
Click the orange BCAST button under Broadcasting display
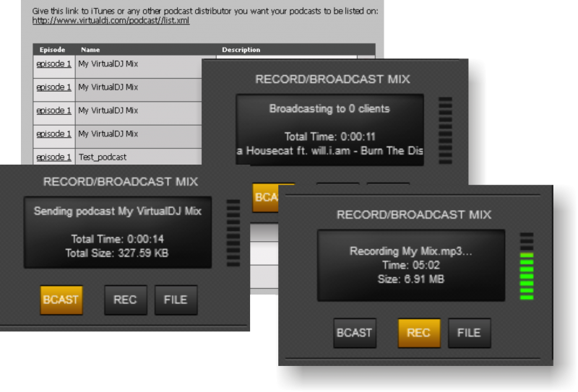click(x=264, y=197)
